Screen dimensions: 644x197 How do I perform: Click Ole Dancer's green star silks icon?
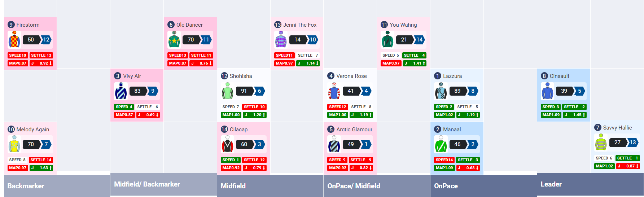[x=174, y=40]
